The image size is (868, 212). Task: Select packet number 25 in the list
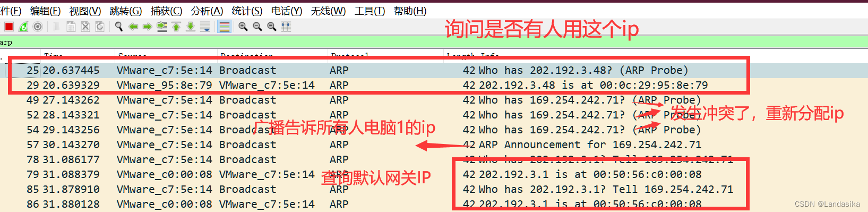(x=434, y=70)
